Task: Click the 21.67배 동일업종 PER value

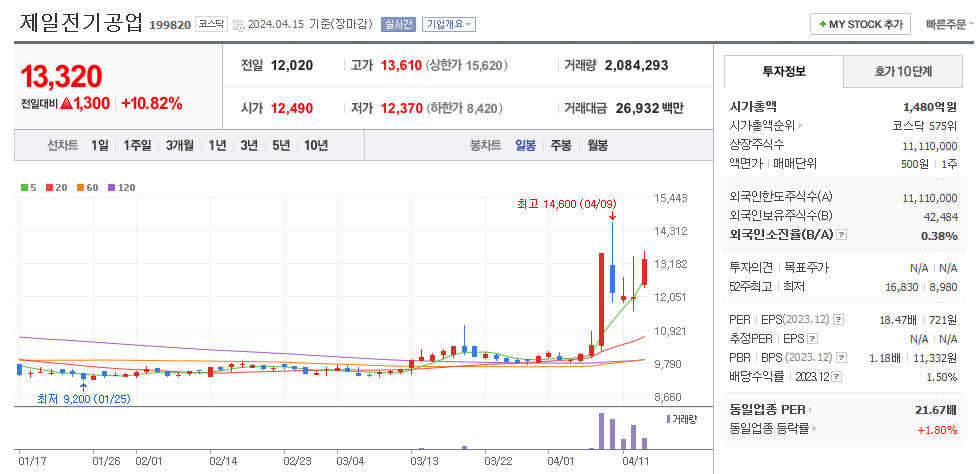Action: [x=936, y=410]
